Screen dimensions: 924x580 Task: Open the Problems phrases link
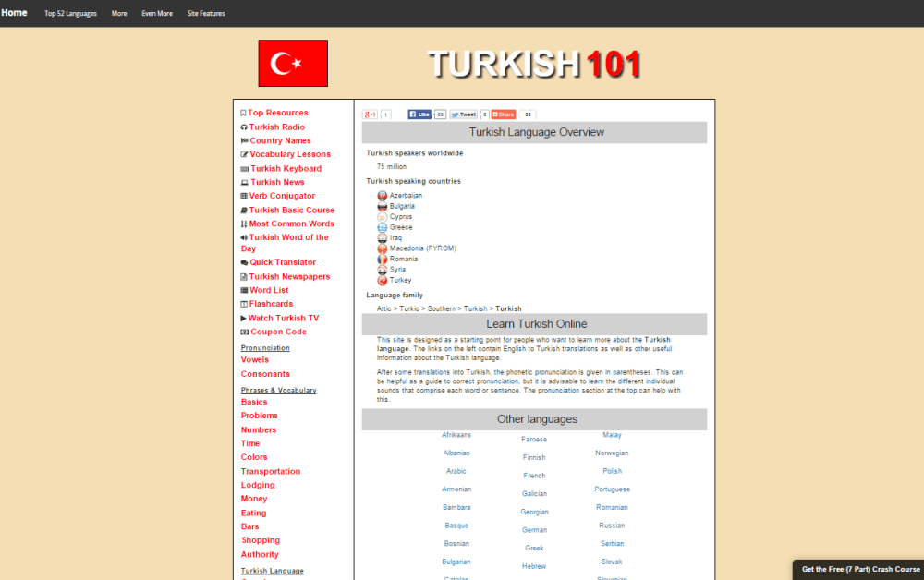coord(260,416)
